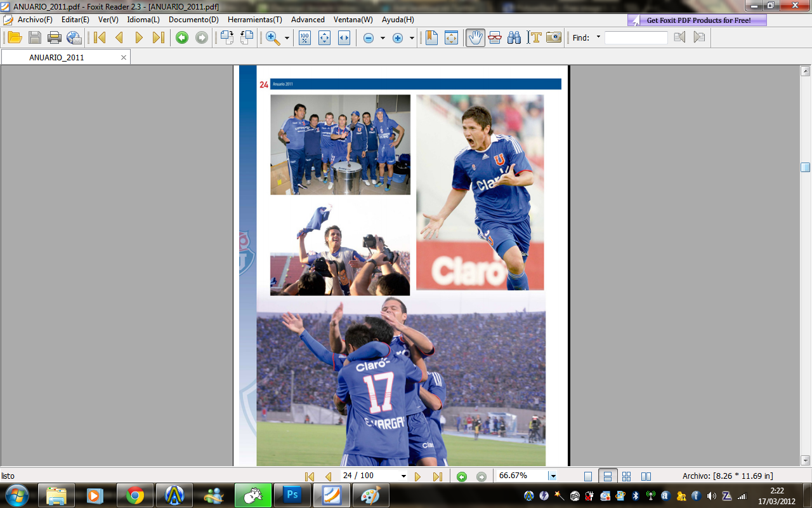Open search with binoculars icon
This screenshot has width=812, height=508.
click(x=514, y=37)
